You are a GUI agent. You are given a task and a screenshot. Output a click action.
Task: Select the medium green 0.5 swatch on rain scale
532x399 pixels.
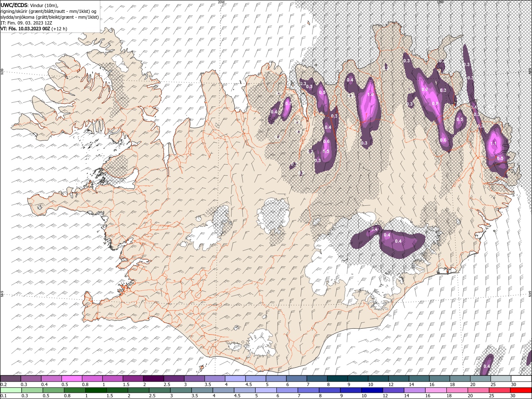click(53, 390)
